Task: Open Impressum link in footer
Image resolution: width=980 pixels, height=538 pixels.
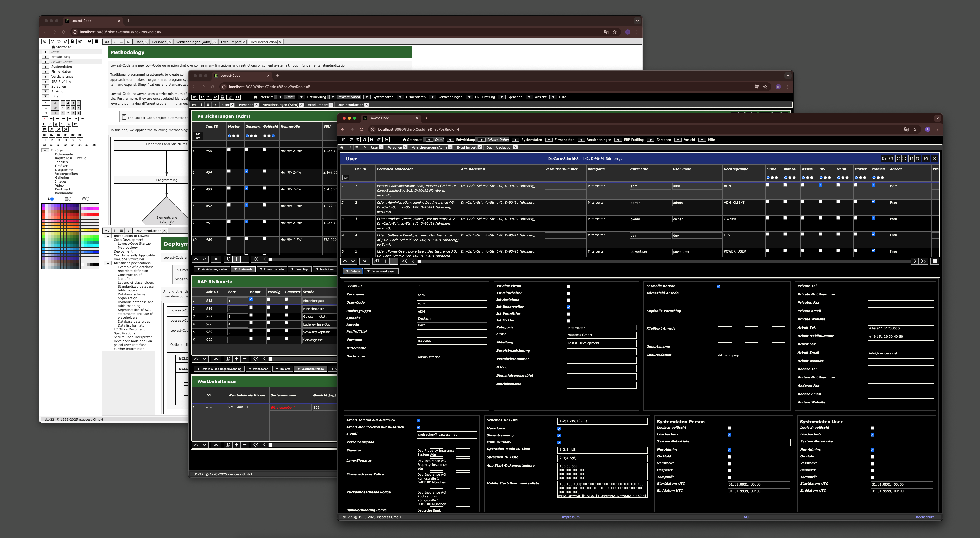Action: (x=570, y=517)
